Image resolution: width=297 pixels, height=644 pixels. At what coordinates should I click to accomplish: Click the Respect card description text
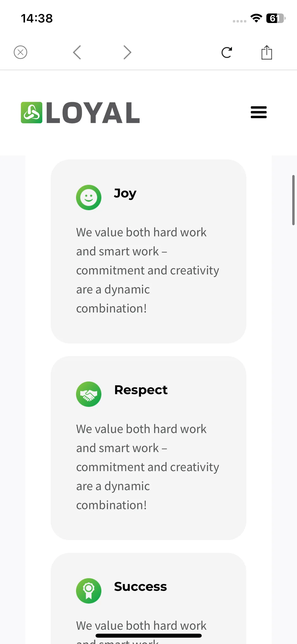tap(148, 467)
